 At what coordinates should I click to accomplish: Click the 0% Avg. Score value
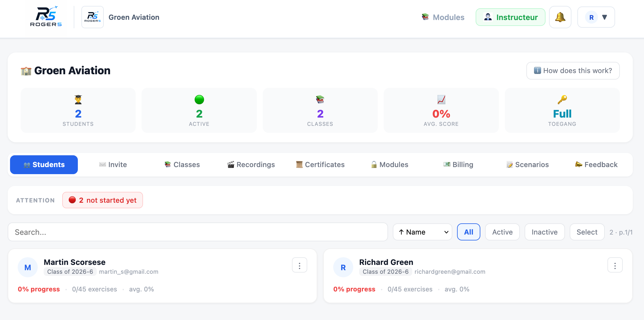coord(441,114)
